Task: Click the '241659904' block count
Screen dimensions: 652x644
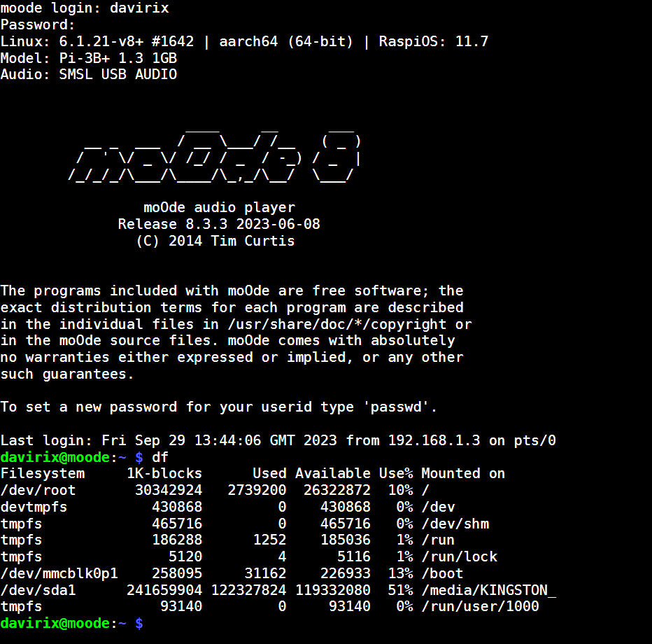Action: pyautogui.click(x=164, y=590)
